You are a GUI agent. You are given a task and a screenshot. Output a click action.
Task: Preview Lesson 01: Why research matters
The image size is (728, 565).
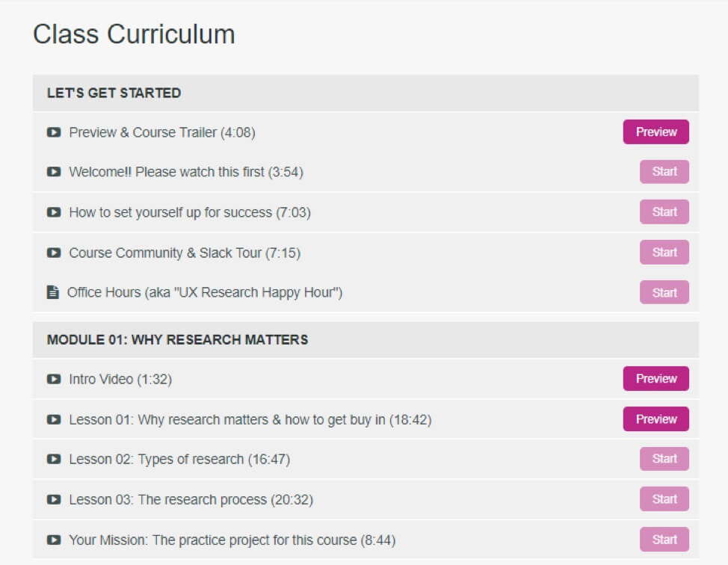pyautogui.click(x=655, y=419)
